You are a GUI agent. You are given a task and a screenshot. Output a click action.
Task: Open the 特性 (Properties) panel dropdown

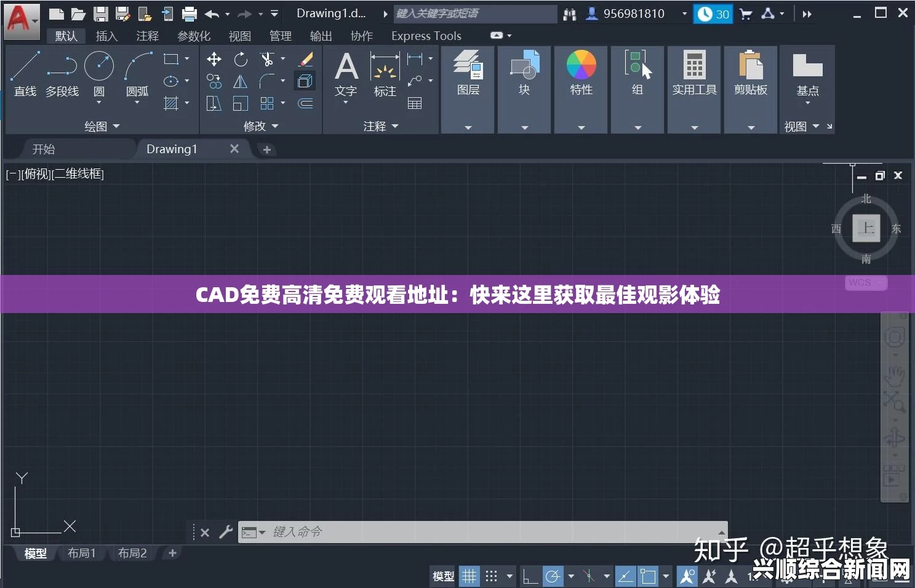click(581, 128)
